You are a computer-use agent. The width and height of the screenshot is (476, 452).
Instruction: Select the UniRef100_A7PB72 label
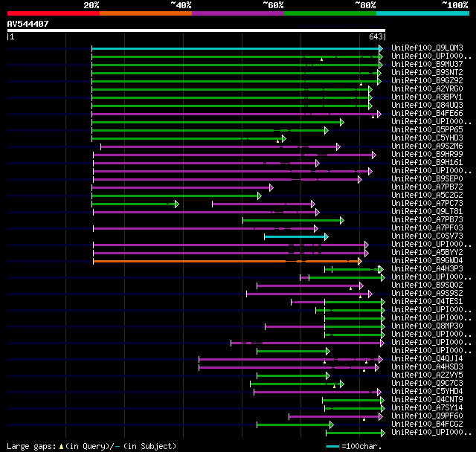[x=427, y=187]
